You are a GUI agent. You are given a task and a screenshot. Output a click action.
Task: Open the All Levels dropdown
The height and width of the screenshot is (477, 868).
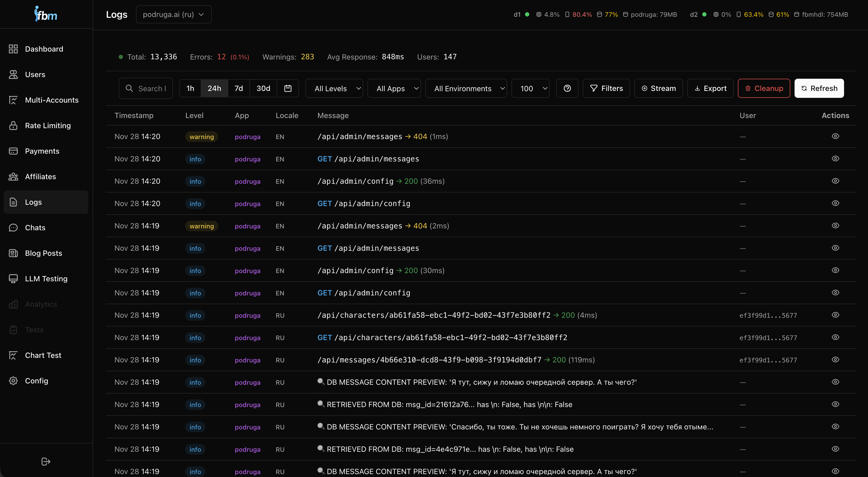point(334,88)
